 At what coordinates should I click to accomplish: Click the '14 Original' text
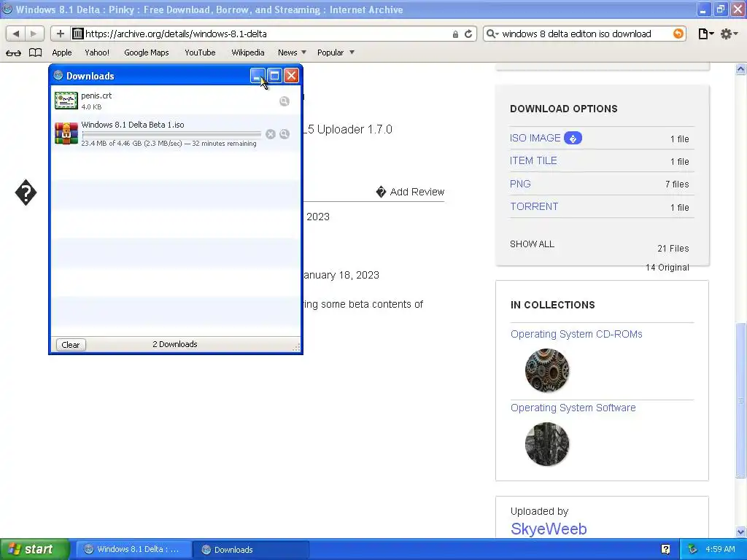667,267
